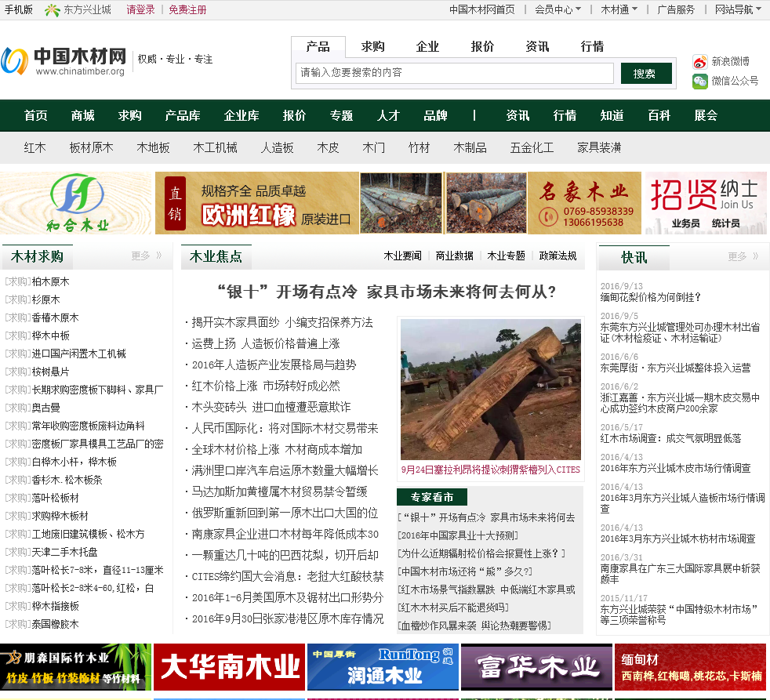Select the 求购 search tab

(x=372, y=46)
